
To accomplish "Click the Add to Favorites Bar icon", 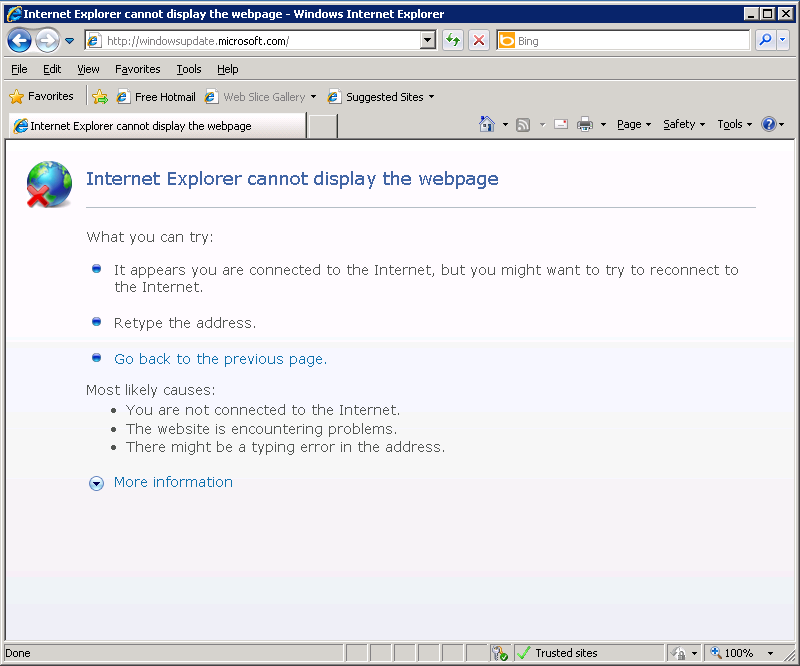I will tap(100, 97).
